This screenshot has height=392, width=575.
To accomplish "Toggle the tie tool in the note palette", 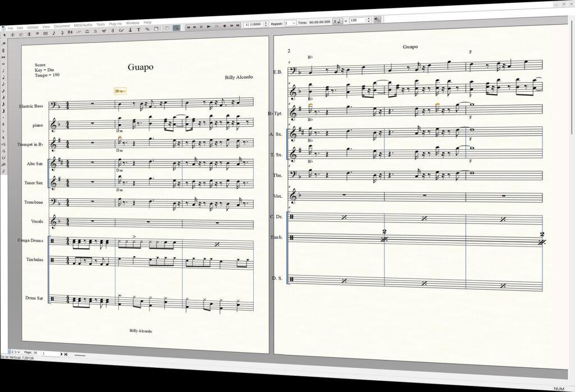I will tap(4, 157).
